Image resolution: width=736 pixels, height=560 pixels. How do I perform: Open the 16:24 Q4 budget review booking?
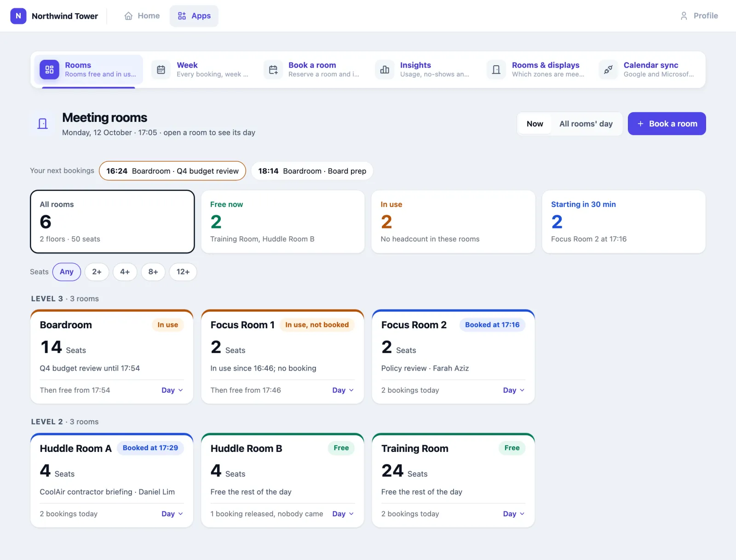coord(172,171)
